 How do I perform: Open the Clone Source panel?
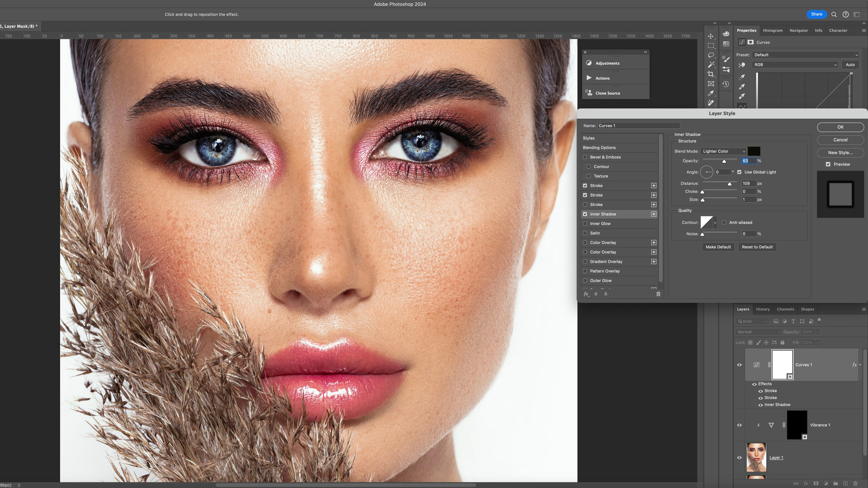coord(608,93)
